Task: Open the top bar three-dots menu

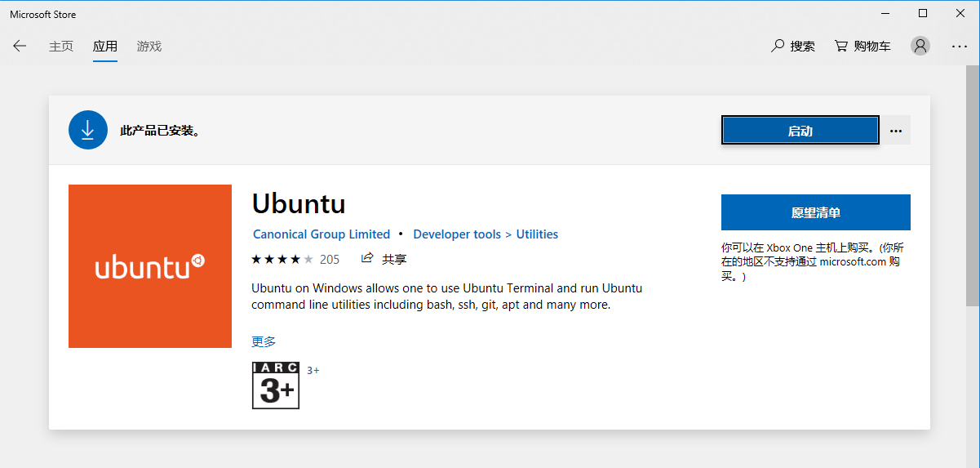Action: [x=960, y=47]
